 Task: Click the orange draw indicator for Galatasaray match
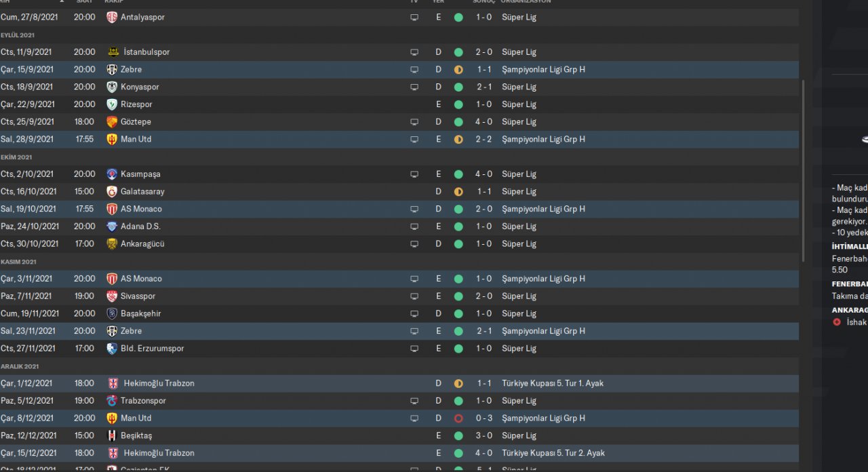[x=458, y=192]
